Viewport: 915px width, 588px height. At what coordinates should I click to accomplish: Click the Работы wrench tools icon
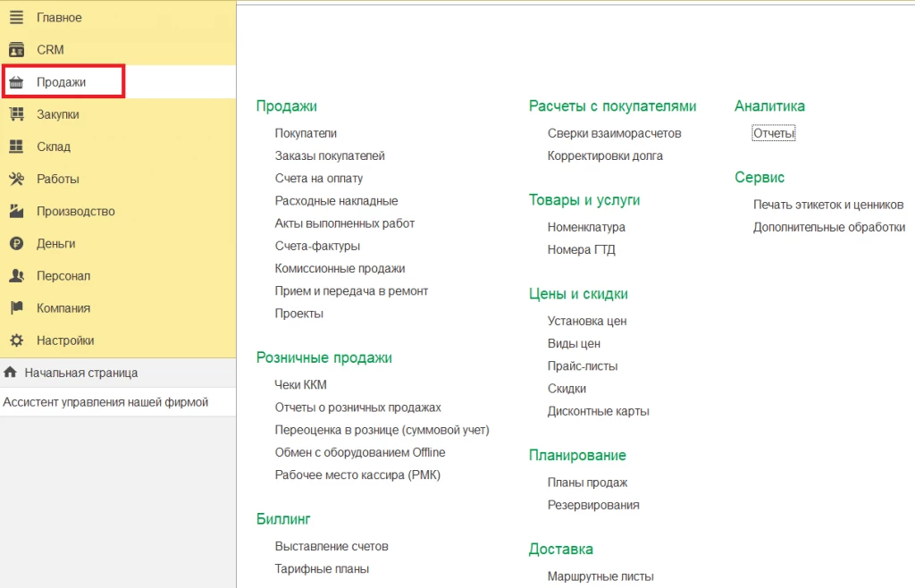click(16, 179)
